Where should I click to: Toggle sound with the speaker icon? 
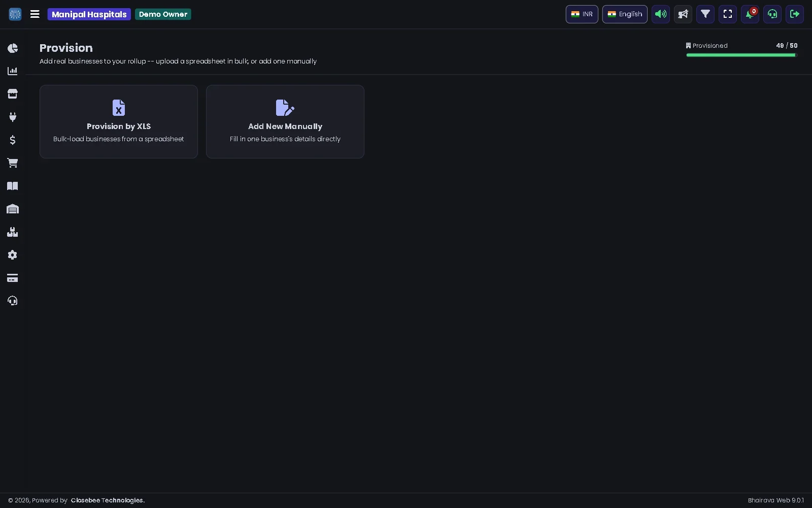click(x=661, y=14)
